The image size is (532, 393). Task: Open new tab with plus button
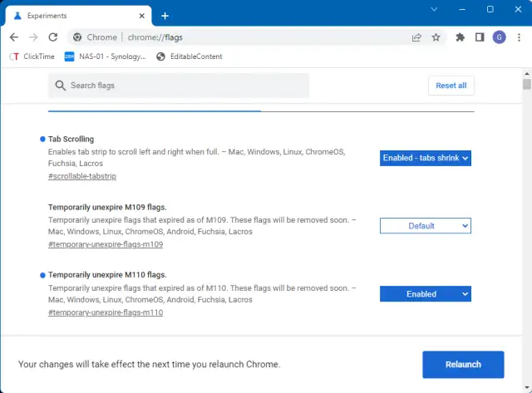165,16
